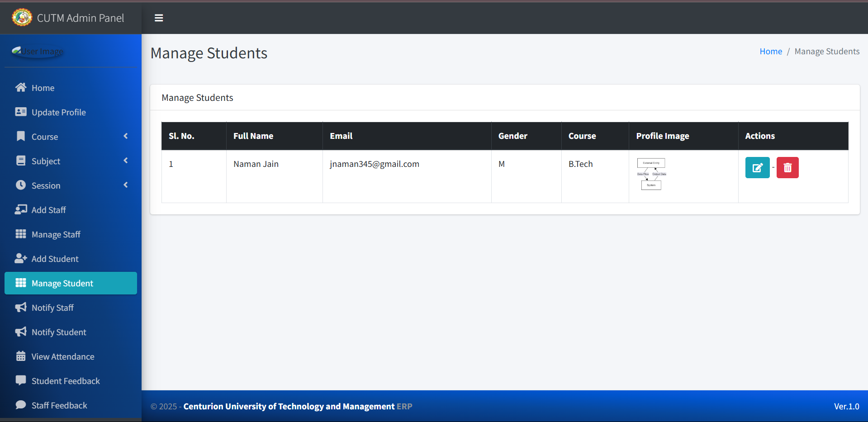
Task: Go to Add Student page
Action: click(71, 259)
